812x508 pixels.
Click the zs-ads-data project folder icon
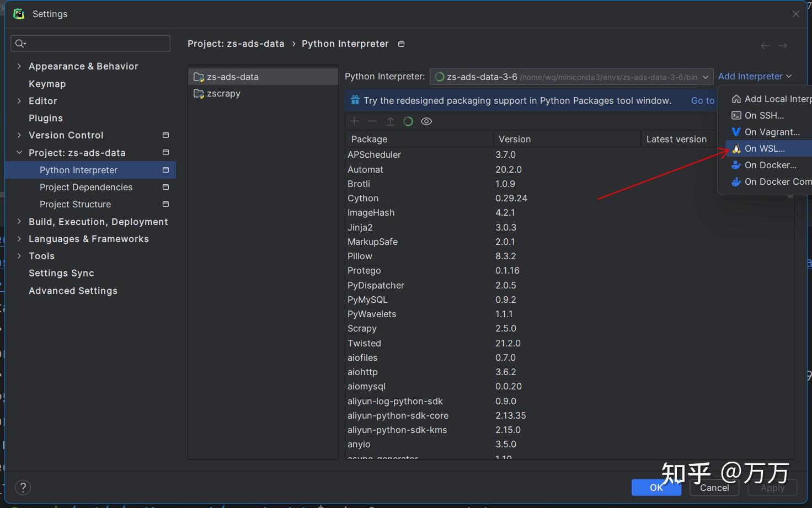tap(199, 77)
